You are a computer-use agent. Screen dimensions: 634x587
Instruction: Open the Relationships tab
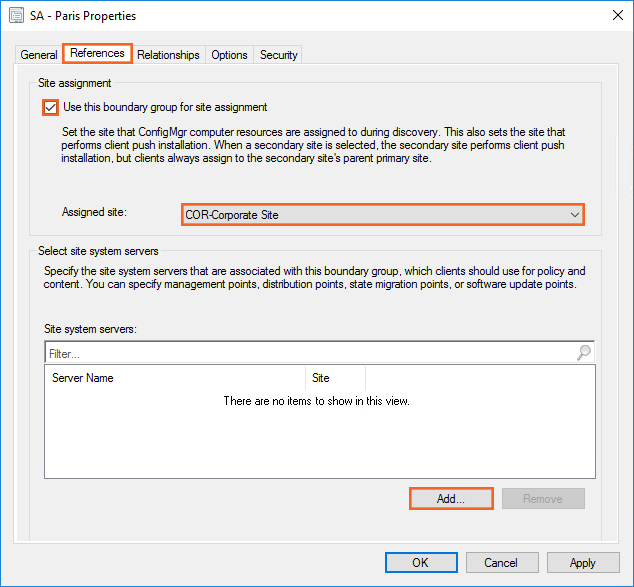168,55
